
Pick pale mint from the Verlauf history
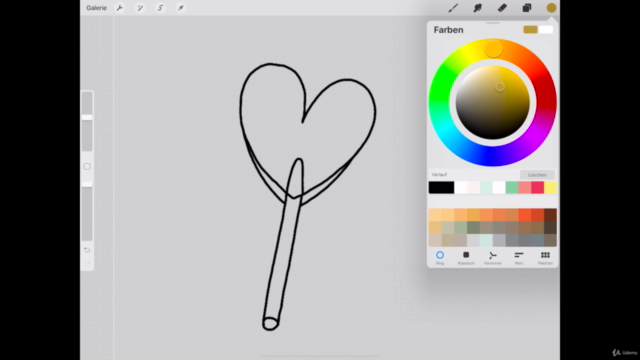coord(486,187)
